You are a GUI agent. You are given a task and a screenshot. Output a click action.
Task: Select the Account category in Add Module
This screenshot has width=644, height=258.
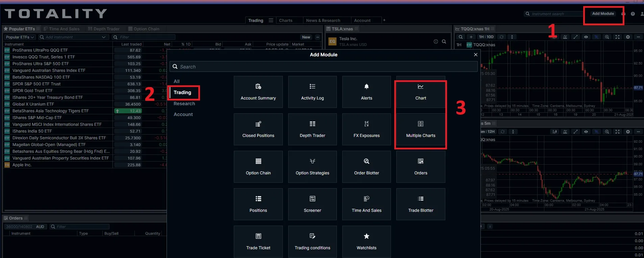(183, 114)
